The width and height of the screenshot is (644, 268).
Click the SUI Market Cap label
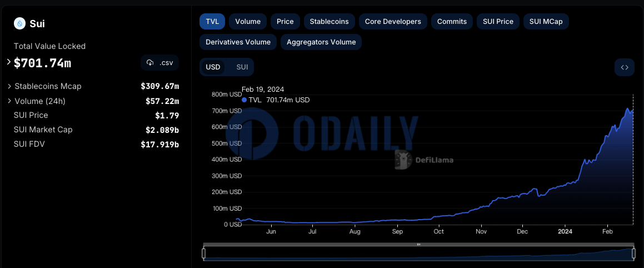(43, 130)
